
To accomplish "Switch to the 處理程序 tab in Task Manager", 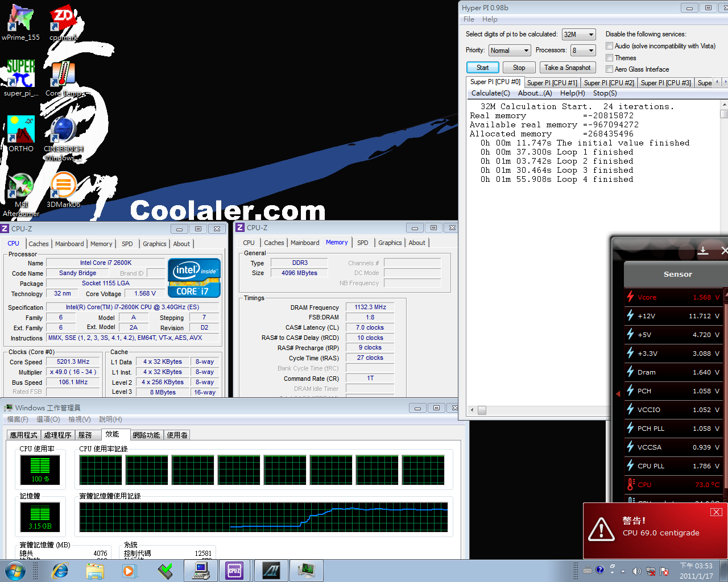I will [x=57, y=435].
